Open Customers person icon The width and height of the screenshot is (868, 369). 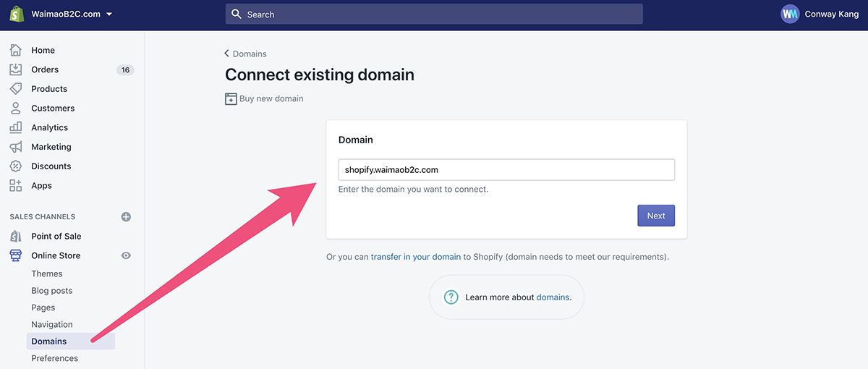[x=16, y=109]
